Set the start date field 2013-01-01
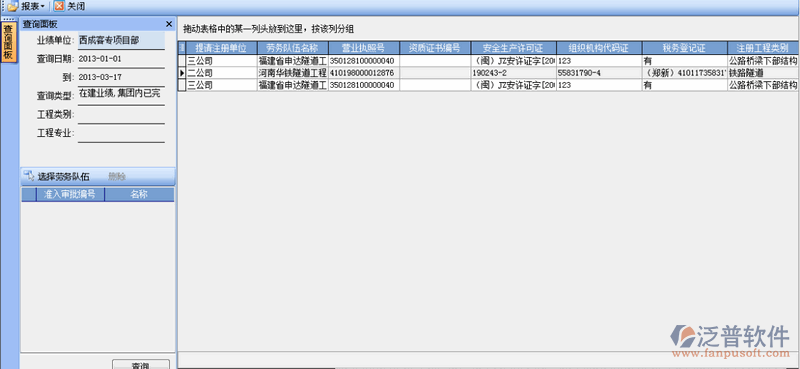 point(121,59)
